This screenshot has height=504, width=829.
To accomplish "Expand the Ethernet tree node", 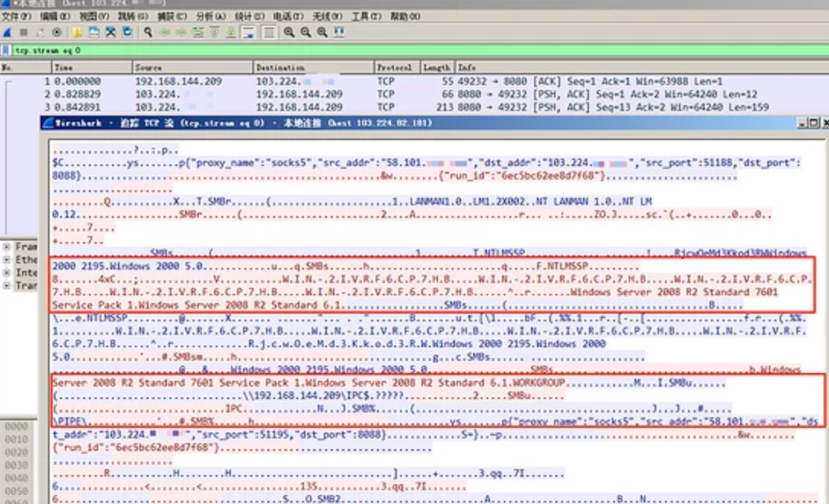I will [x=7, y=260].
